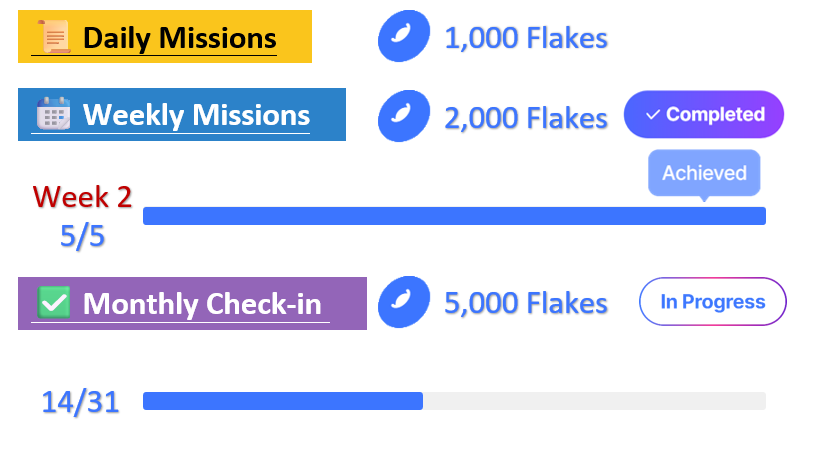
Task: Select the 5,000 Flakes reward text
Action: 526,302
